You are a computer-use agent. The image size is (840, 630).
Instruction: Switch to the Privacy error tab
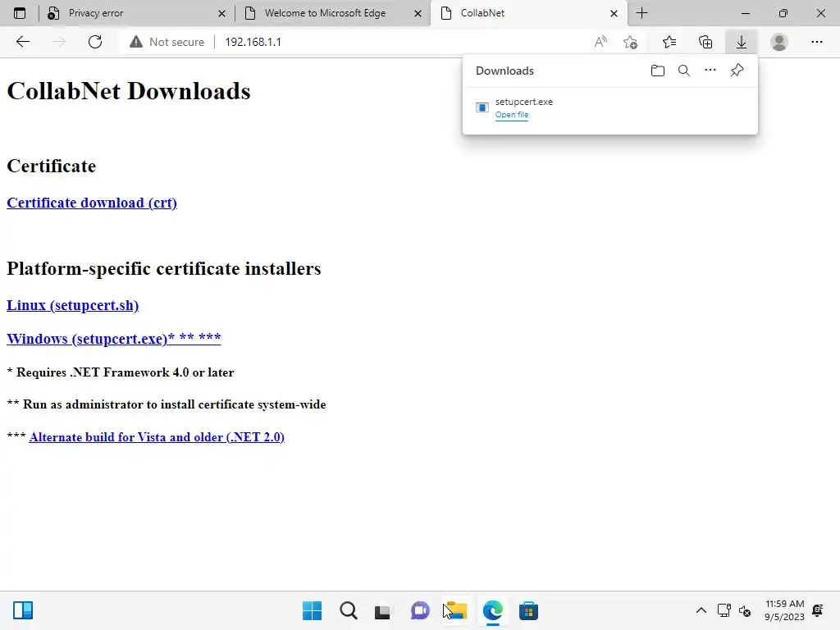pos(136,13)
